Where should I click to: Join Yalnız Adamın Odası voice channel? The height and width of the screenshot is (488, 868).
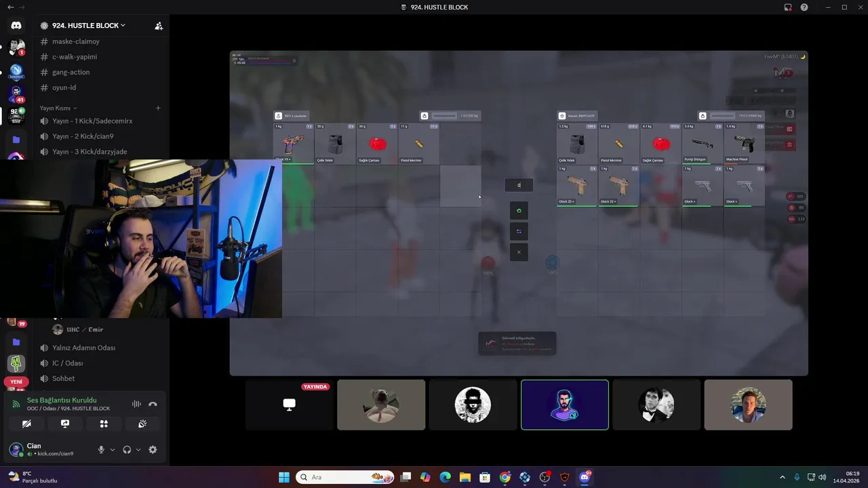tap(84, 348)
